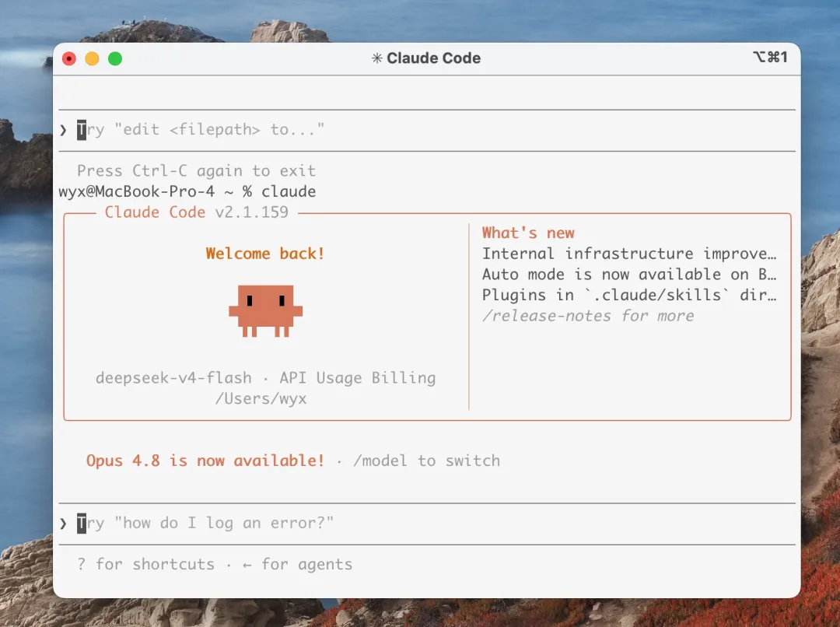The height and width of the screenshot is (627, 840).
Task: Click the orange pixel-art Claude mascot
Action: pos(266,311)
